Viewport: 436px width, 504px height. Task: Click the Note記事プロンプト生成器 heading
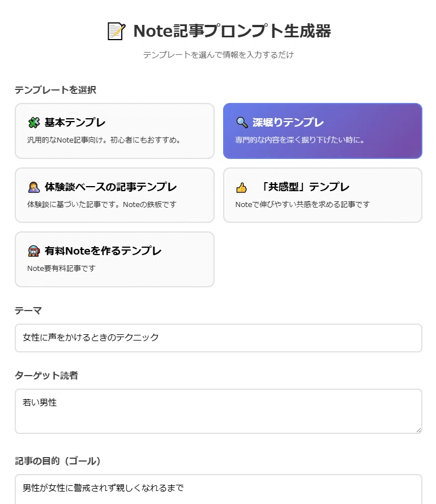click(x=232, y=31)
